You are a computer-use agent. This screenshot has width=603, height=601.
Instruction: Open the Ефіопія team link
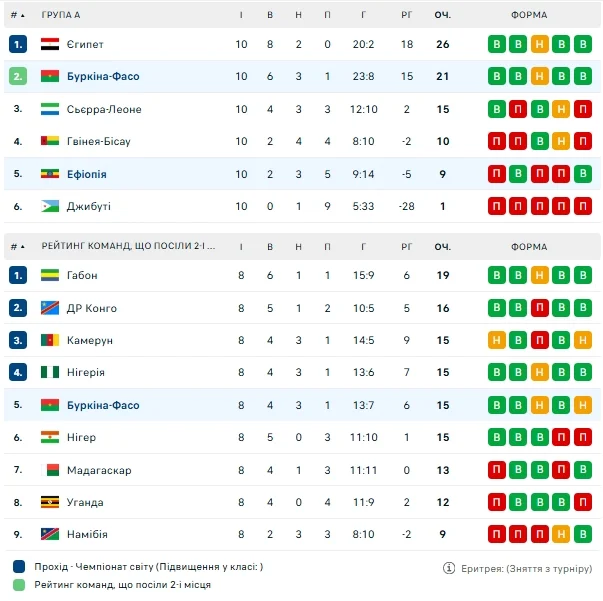coord(87,174)
